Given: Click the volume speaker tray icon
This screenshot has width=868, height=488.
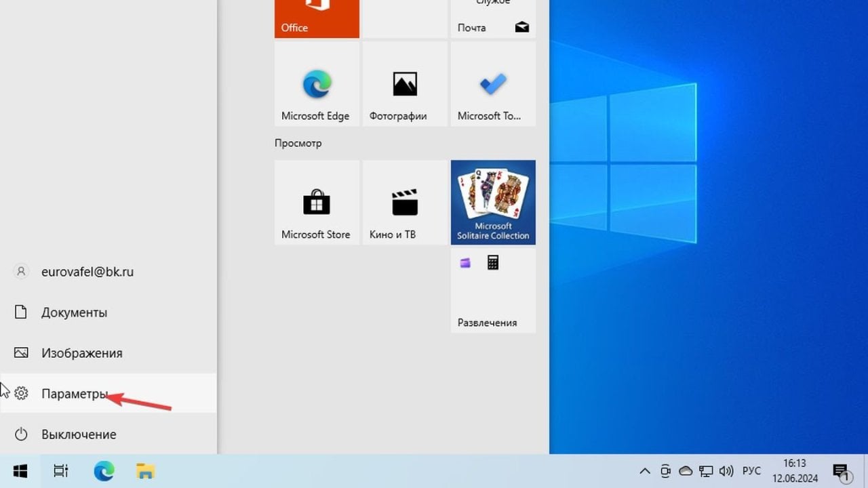Looking at the screenshot, I should [726, 471].
